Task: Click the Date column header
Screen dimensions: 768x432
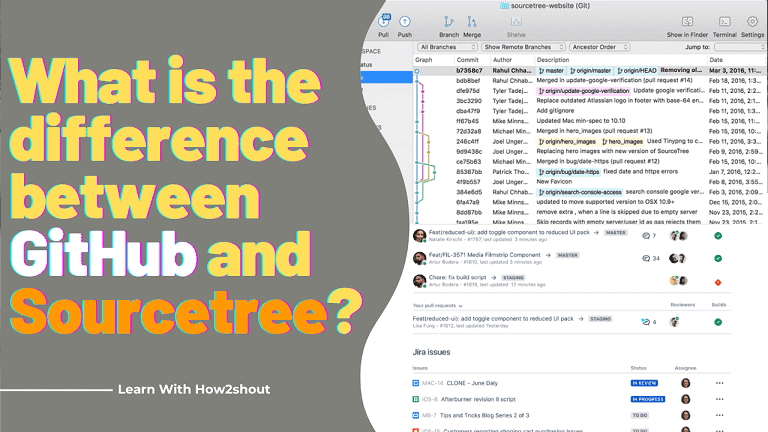Action: pos(716,60)
